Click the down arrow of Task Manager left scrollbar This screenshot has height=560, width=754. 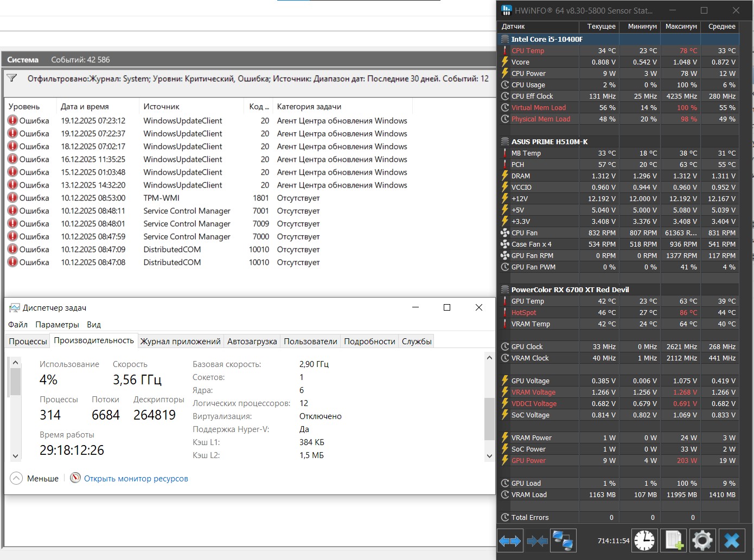[x=15, y=456]
